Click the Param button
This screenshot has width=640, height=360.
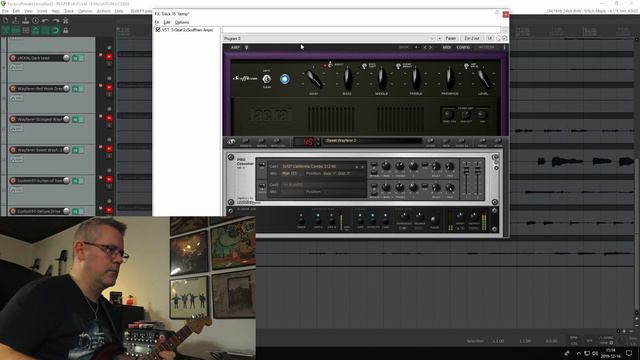(451, 38)
